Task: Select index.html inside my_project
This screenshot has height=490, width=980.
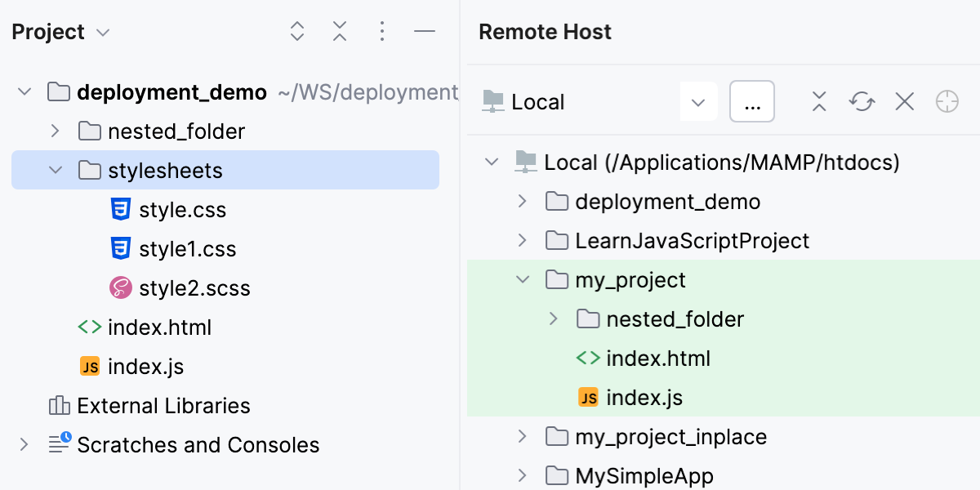Action: pos(659,358)
